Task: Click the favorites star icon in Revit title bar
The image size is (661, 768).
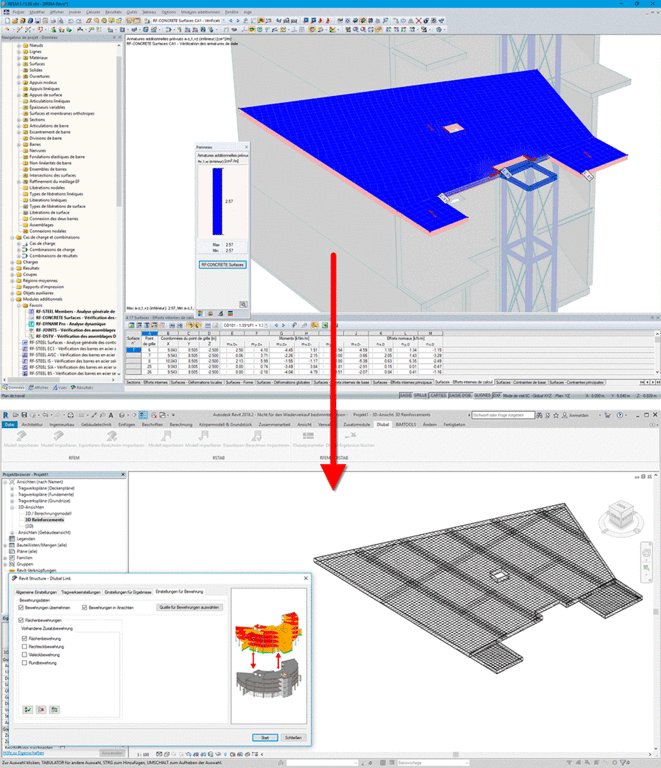Action: [556, 415]
